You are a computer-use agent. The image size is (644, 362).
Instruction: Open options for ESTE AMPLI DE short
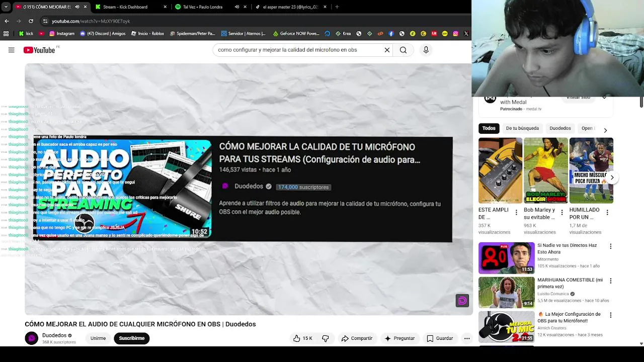tap(516, 213)
